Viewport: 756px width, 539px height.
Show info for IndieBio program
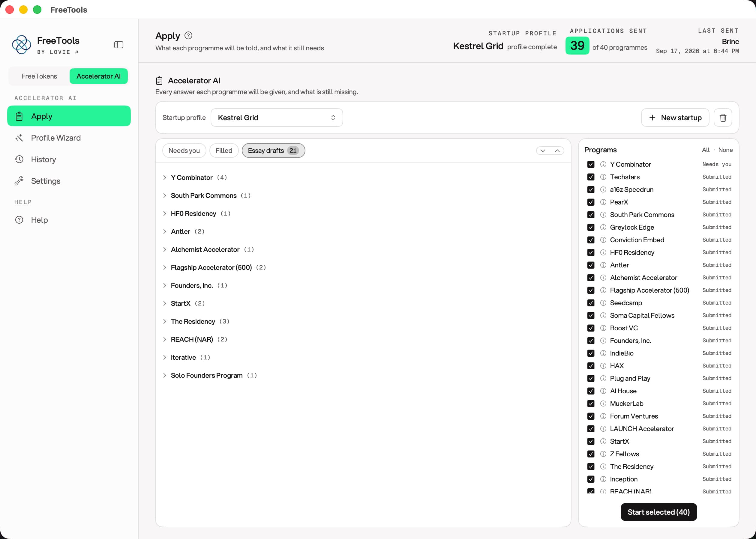tap(603, 353)
